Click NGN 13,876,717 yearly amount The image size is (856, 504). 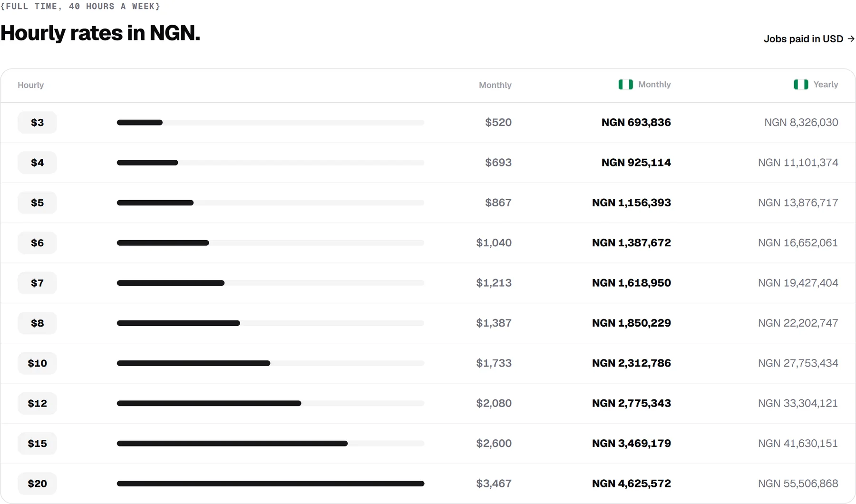(798, 203)
